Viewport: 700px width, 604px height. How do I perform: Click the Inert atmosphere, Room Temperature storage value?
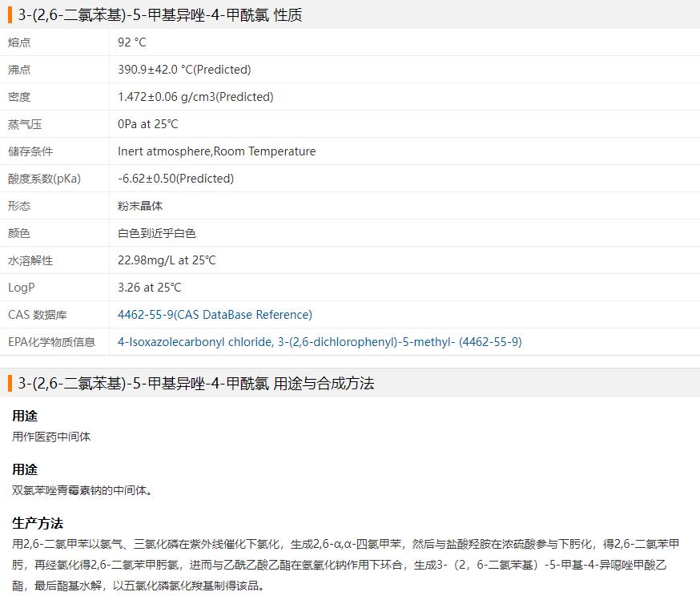[216, 151]
